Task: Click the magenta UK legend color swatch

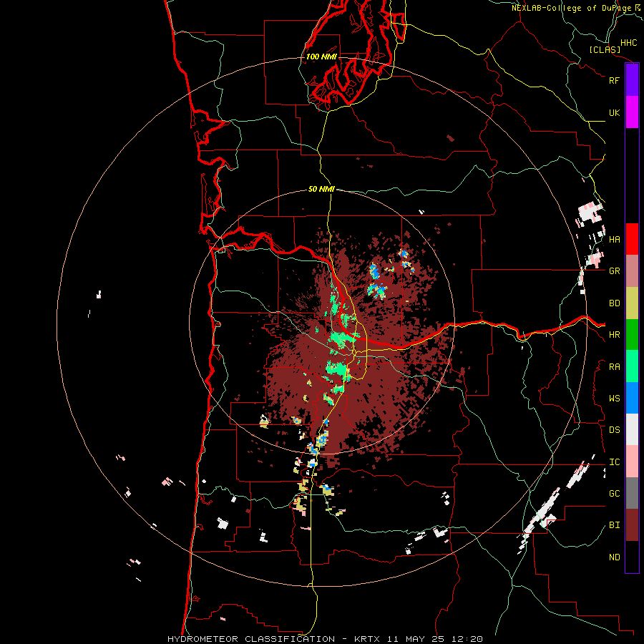Action: click(632, 112)
